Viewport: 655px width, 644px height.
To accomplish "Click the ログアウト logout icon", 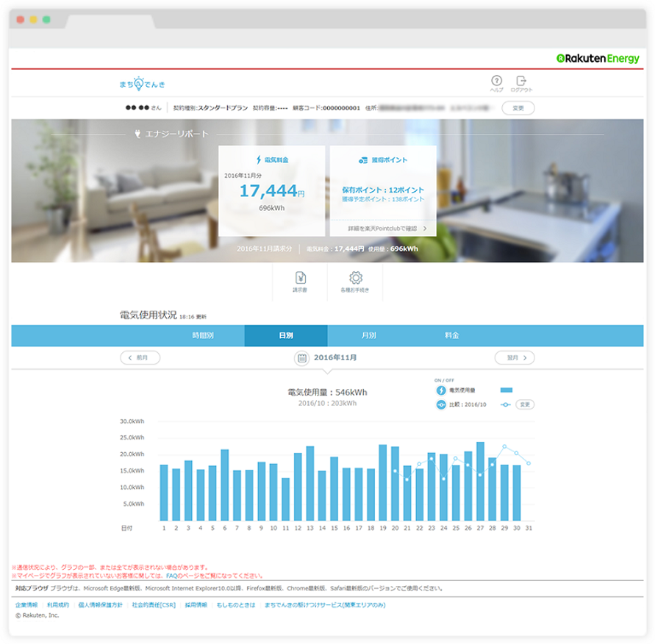I will coord(521,80).
